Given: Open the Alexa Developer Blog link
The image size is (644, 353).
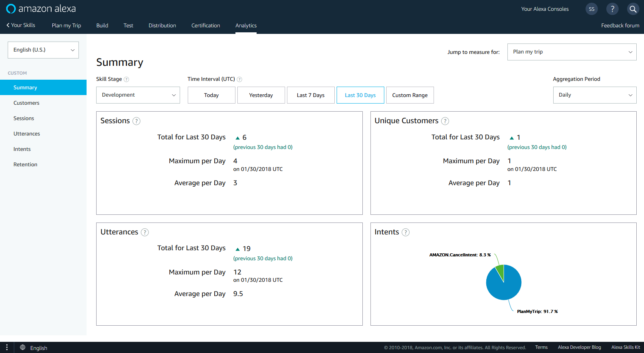Looking at the screenshot, I should pos(579,347).
